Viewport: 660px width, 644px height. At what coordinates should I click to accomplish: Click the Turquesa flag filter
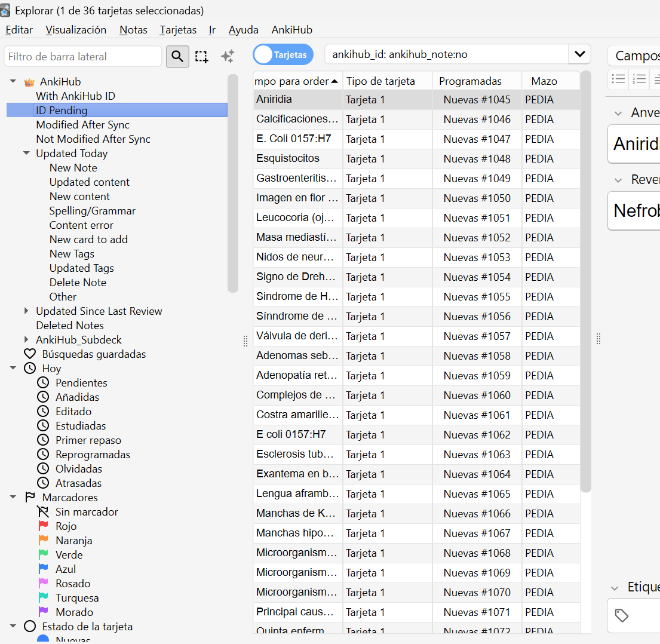(44, 597)
